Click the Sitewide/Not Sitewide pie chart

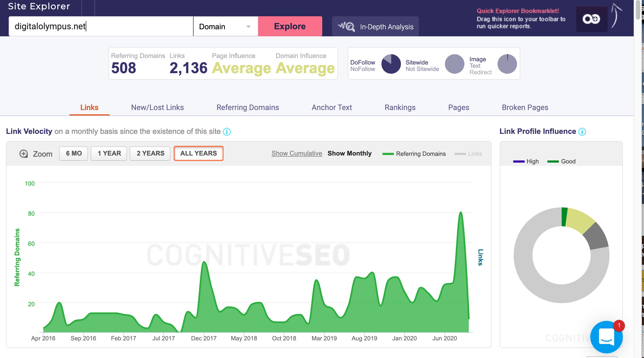[455, 64]
